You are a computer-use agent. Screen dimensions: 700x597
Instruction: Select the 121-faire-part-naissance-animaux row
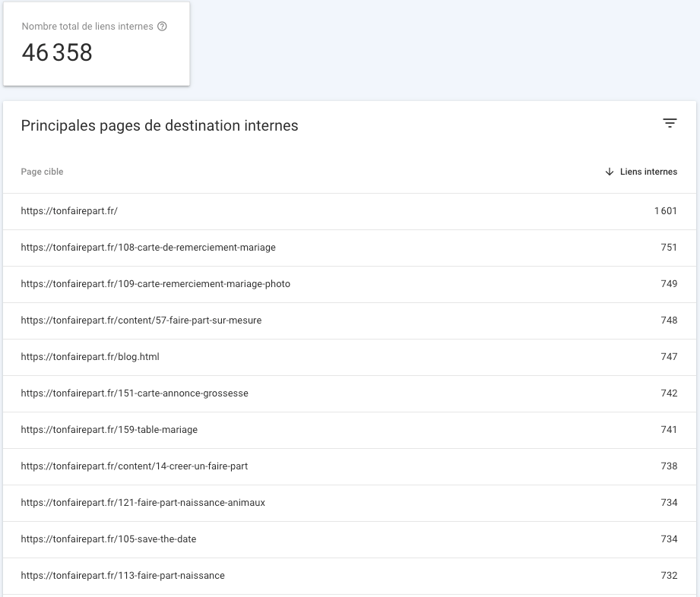350,504
